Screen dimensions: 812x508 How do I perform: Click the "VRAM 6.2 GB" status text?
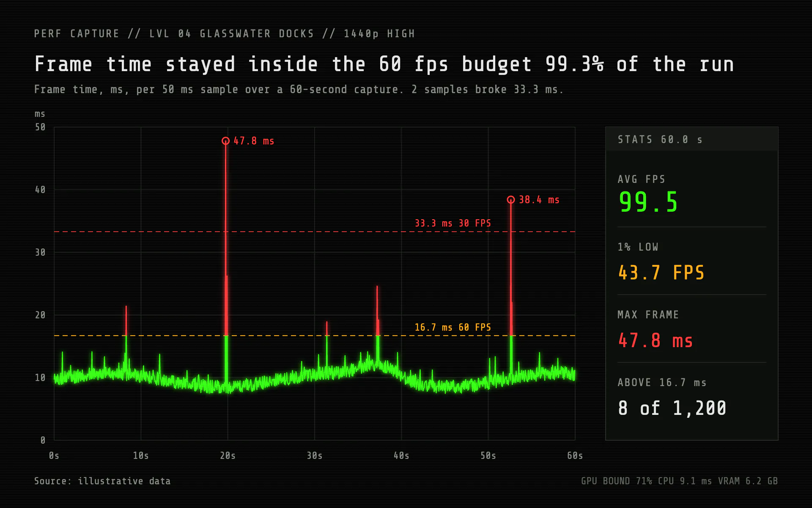tap(748, 481)
